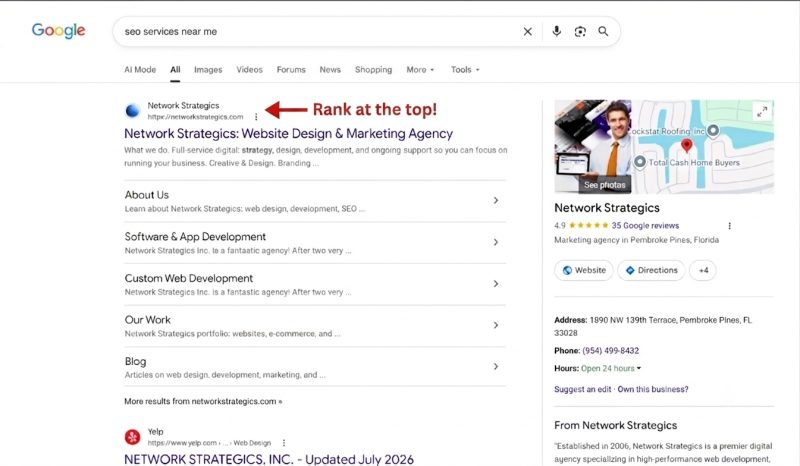Click Own this business? link
This screenshot has width=800, height=466.
(653, 389)
